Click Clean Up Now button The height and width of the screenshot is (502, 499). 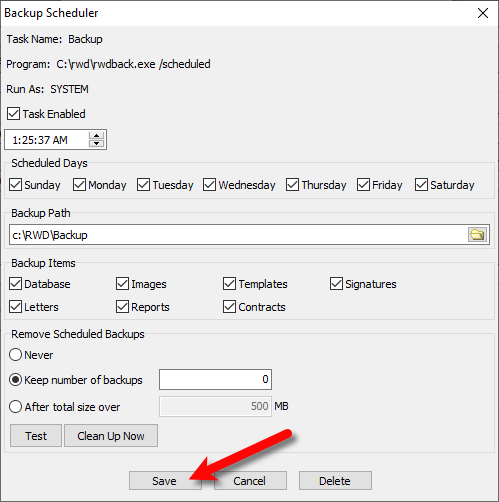pyautogui.click(x=111, y=436)
